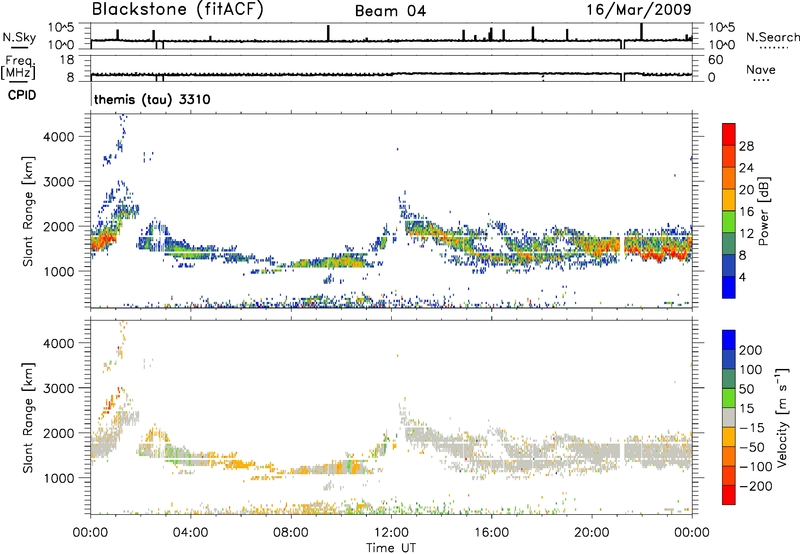Click the velocity panel '1000' range tick label

[58, 478]
